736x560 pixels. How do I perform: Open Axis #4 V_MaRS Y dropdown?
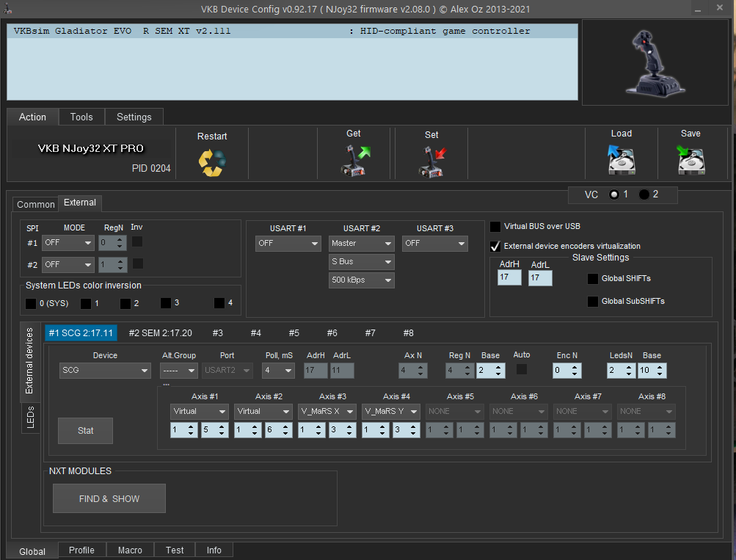390,412
